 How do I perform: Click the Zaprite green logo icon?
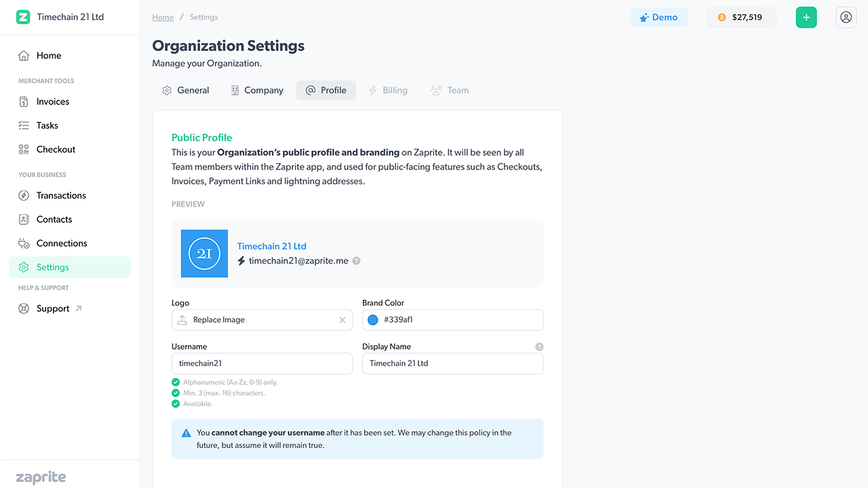23,17
